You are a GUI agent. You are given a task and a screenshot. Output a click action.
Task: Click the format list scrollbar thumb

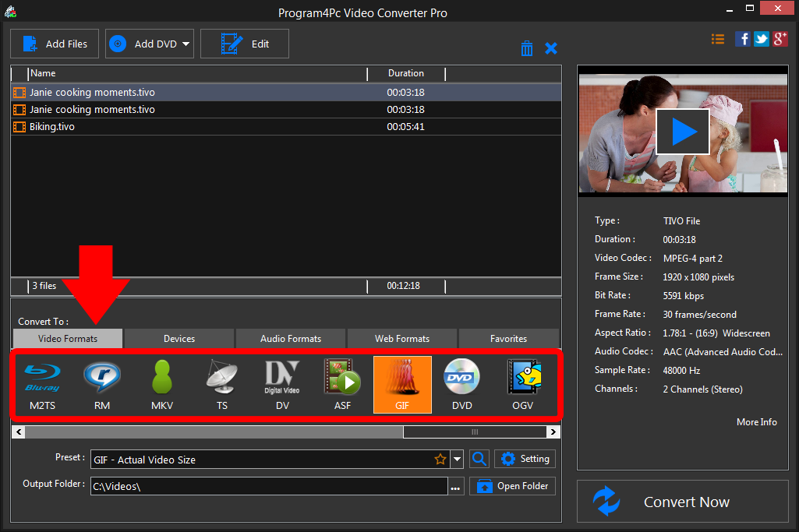pos(475,432)
